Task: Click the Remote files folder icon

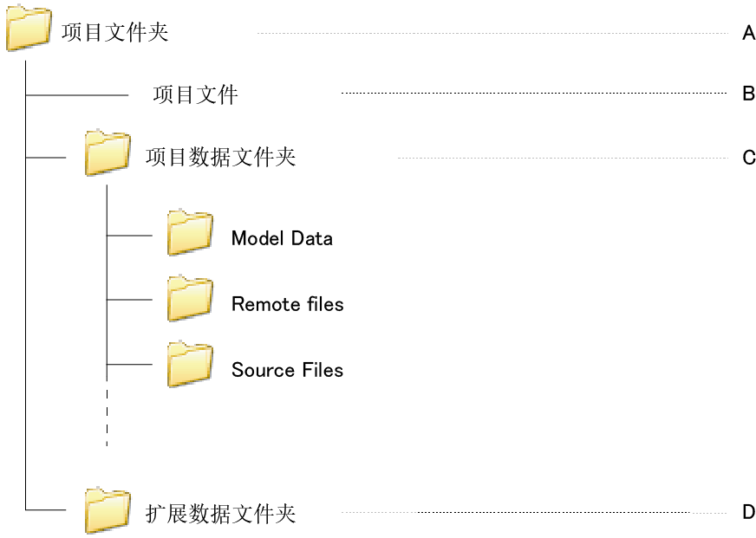Action: 190,299
